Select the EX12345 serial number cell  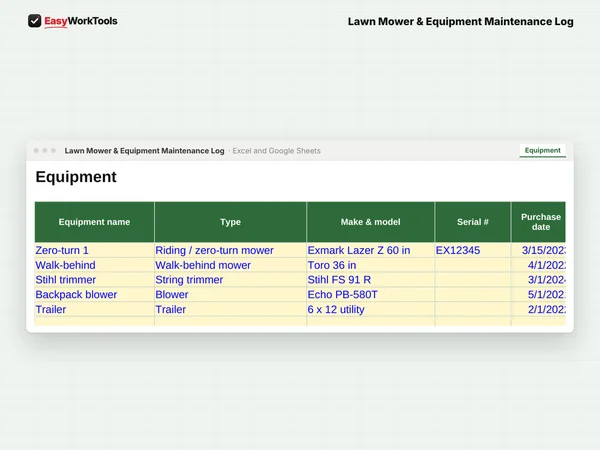(x=473, y=250)
